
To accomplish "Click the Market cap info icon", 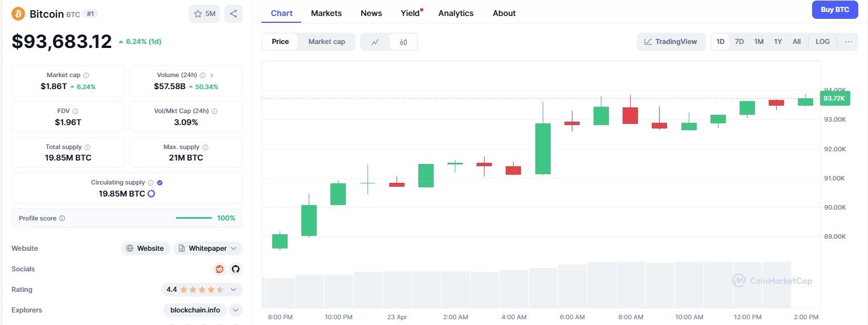I will (x=86, y=75).
